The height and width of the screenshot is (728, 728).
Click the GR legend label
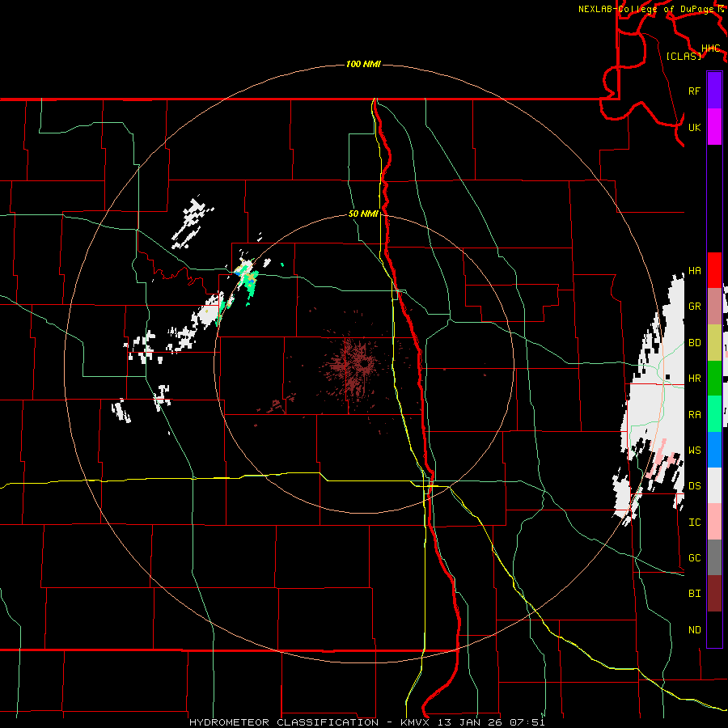tap(695, 307)
